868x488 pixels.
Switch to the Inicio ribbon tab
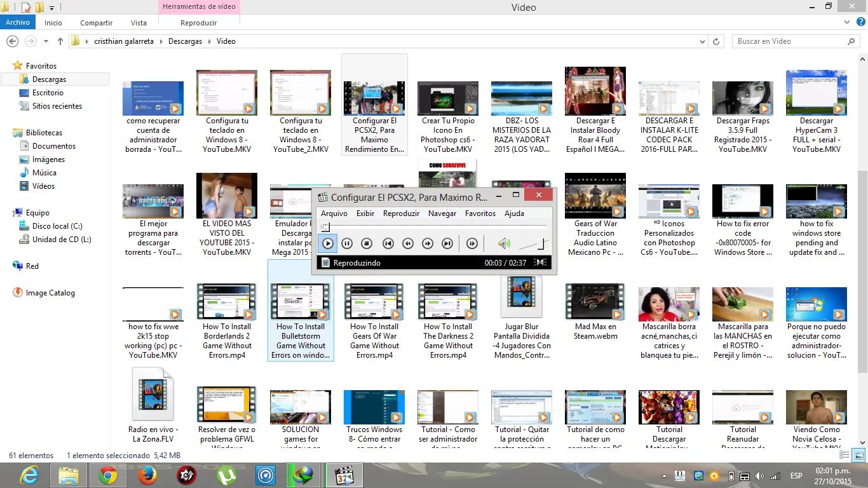(53, 23)
